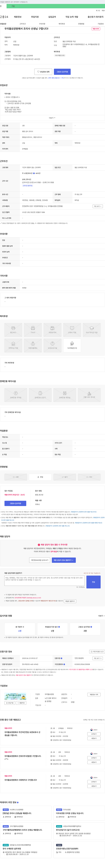Viewport: 105px width, 868px height.
Task: Jump to the 기업정보 section tab
Action: (x=101, y=24)
